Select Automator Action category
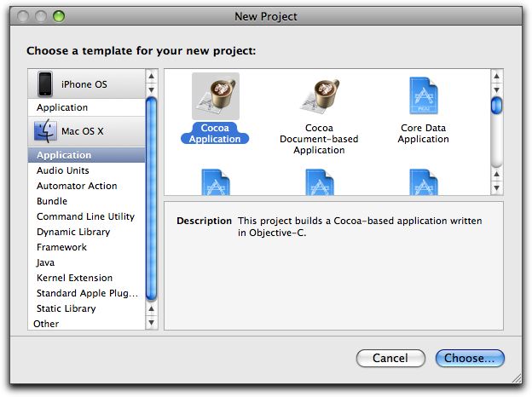The width and height of the screenshot is (532, 397). (87, 186)
